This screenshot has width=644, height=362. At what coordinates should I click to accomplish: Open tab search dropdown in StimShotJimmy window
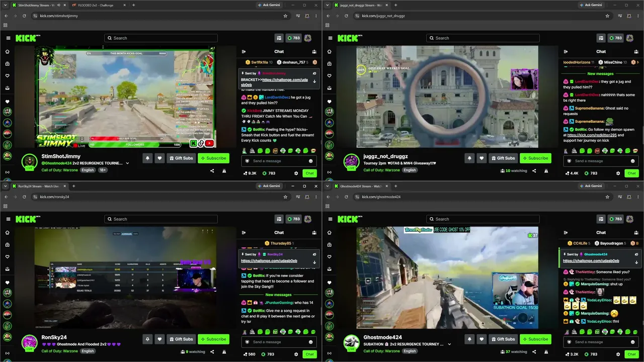click(7, 5)
